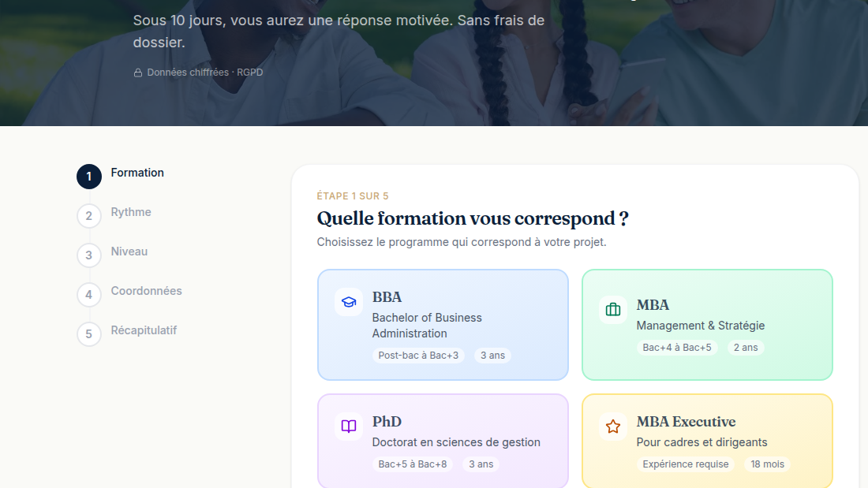This screenshot has width=868, height=488.
Task: Go to step 5 Récapitulatif
Action: 127,333
